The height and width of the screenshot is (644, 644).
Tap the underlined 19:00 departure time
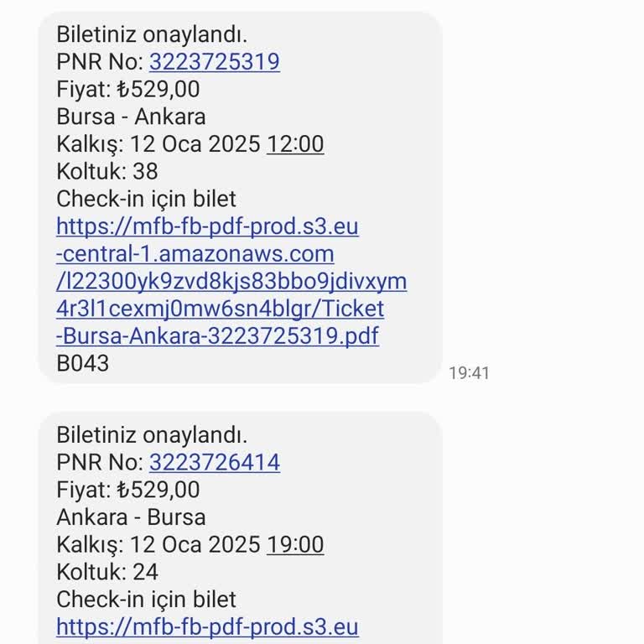pos(295,544)
